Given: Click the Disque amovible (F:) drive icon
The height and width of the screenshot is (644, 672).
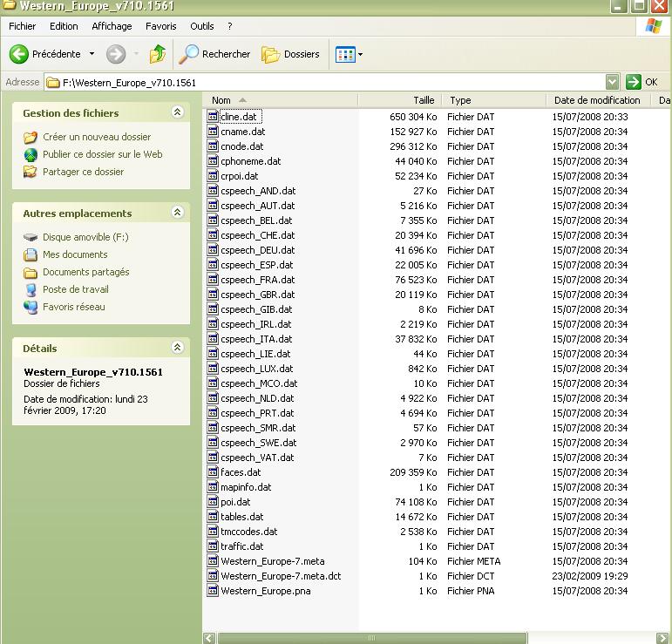Looking at the screenshot, I should point(31,237).
